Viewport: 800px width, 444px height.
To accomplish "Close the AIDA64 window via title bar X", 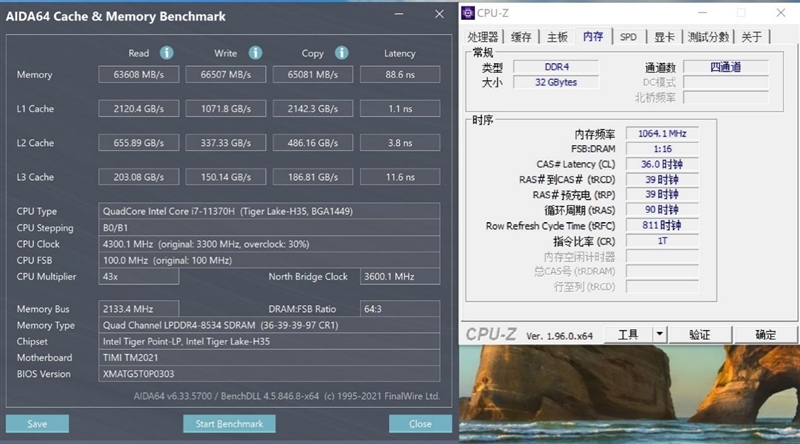I will (x=439, y=14).
